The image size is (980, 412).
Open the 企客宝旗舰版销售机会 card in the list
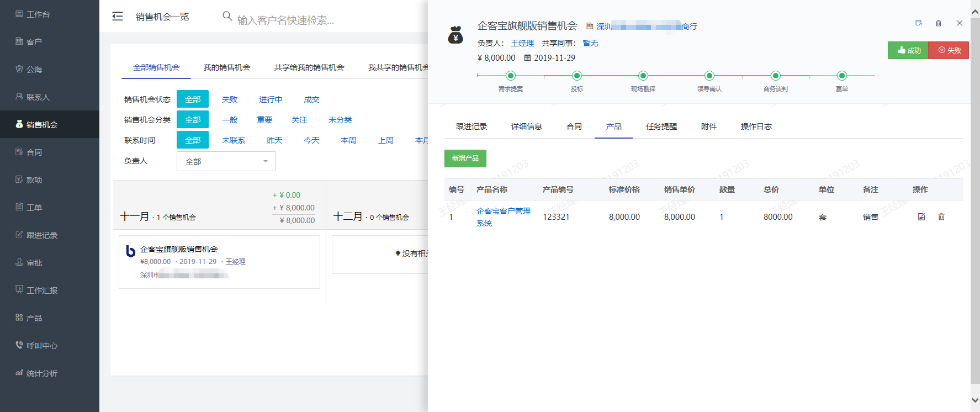point(219,262)
